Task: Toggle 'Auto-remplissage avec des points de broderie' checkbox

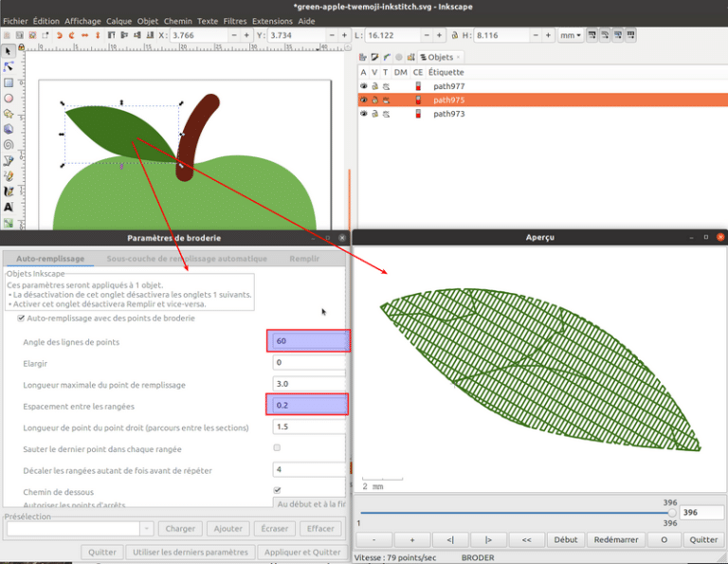Action: pyautogui.click(x=22, y=318)
